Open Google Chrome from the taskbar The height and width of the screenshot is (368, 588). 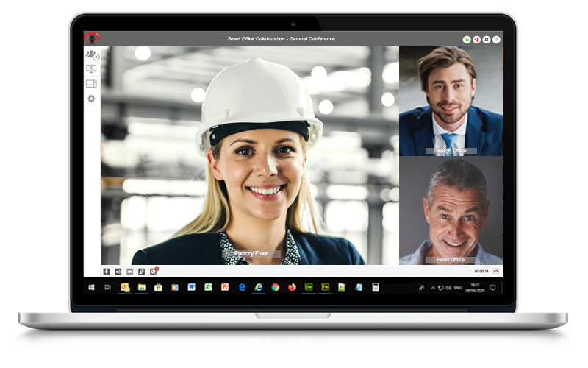click(275, 287)
